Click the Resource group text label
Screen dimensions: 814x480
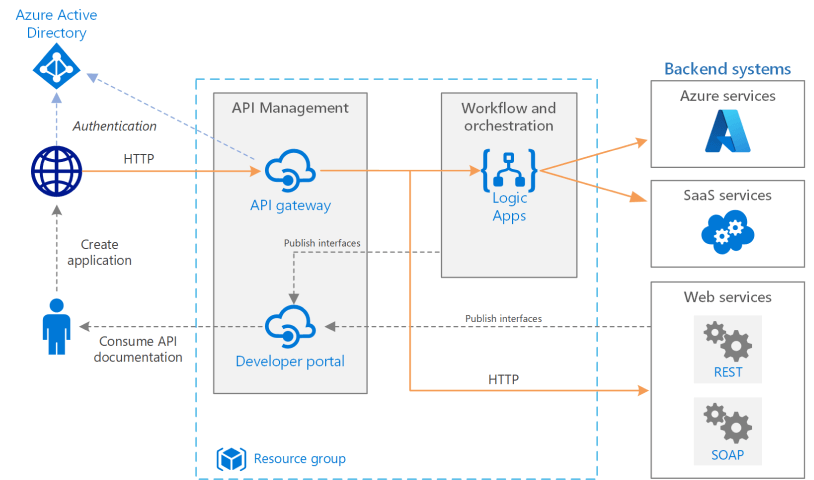click(300, 459)
